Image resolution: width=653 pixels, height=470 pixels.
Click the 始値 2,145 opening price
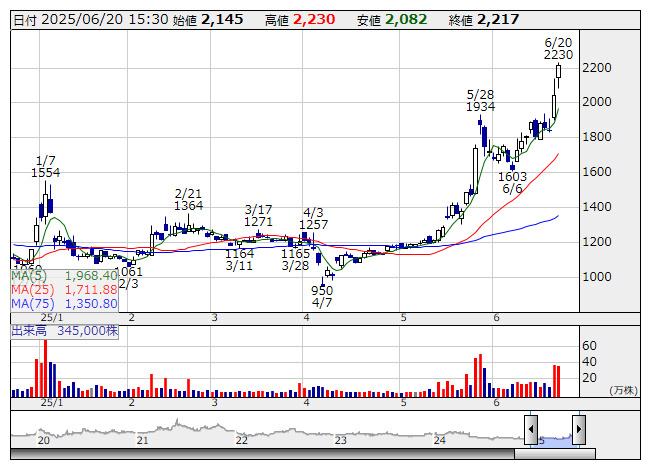[207, 20]
